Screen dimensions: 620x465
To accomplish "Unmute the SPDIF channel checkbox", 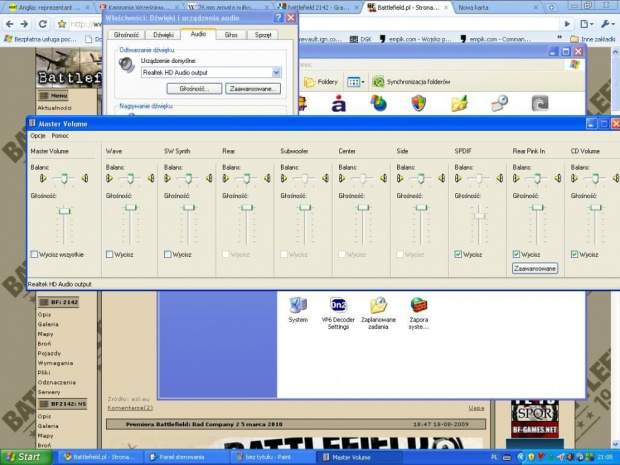I will 458,254.
